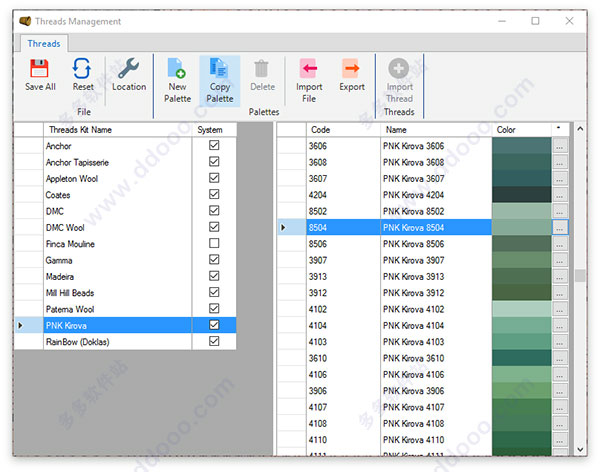Toggle System checkbox for Anchor
The image size is (600, 472).
coord(214,145)
